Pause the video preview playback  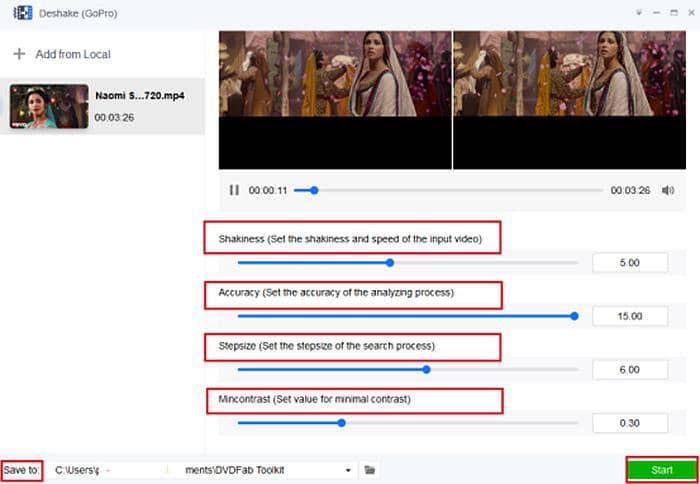234,190
